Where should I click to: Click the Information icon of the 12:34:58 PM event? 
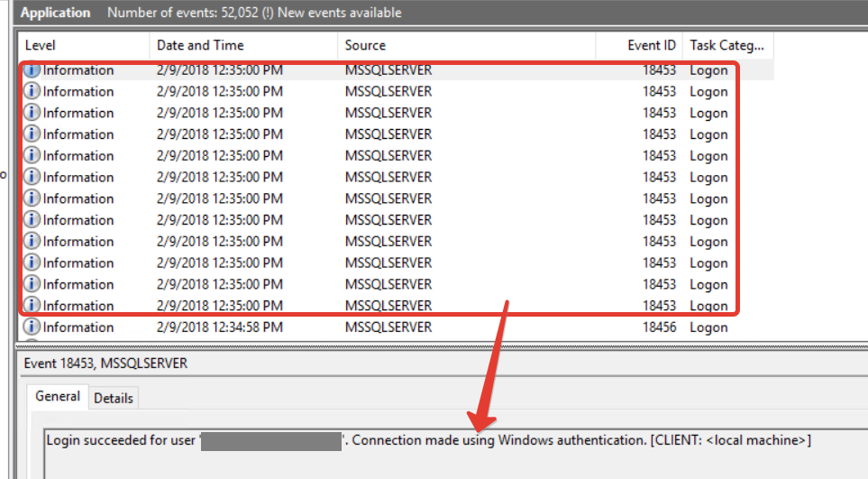tap(32, 327)
